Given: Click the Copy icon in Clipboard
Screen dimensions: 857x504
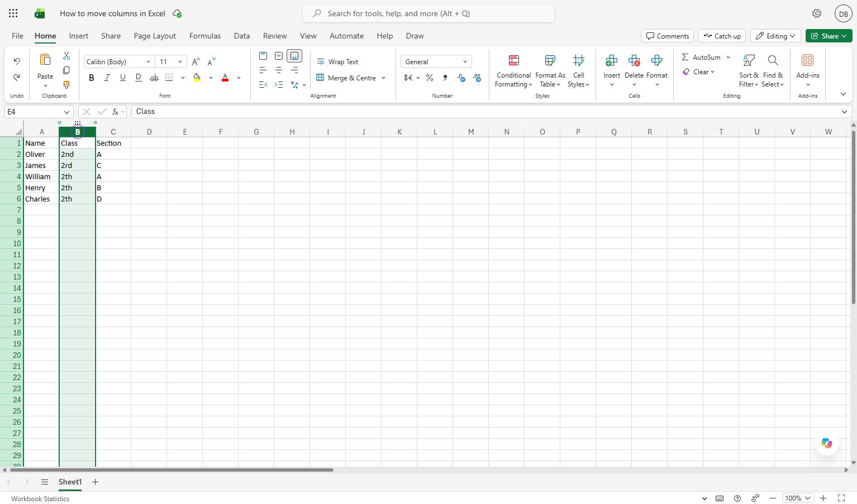Looking at the screenshot, I should 66,70.
